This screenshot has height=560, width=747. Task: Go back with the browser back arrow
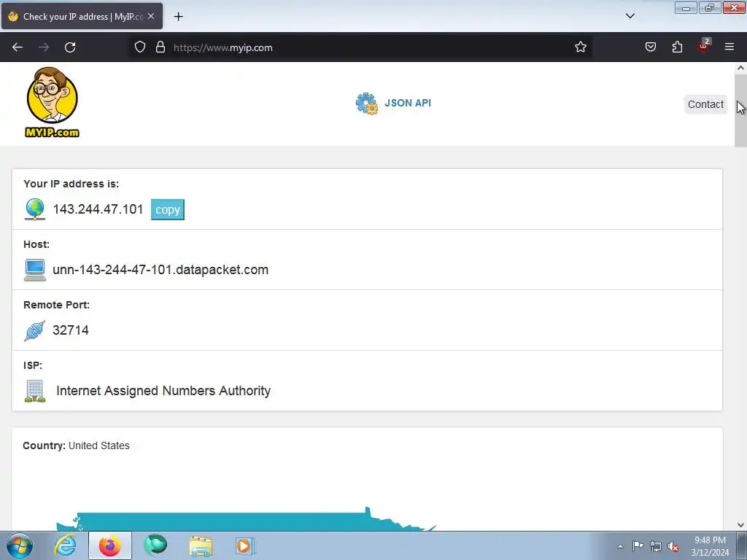point(18,47)
